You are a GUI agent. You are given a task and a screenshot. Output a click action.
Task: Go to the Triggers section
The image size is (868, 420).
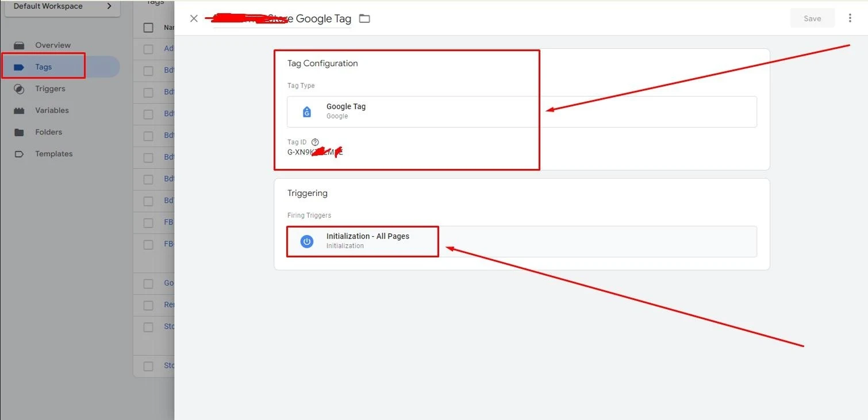[50, 88]
